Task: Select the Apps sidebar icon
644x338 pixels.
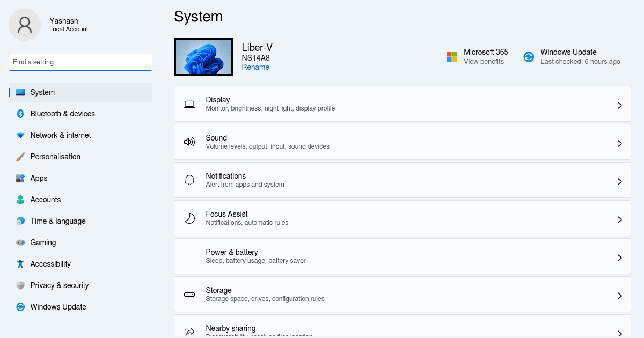Action: point(20,178)
